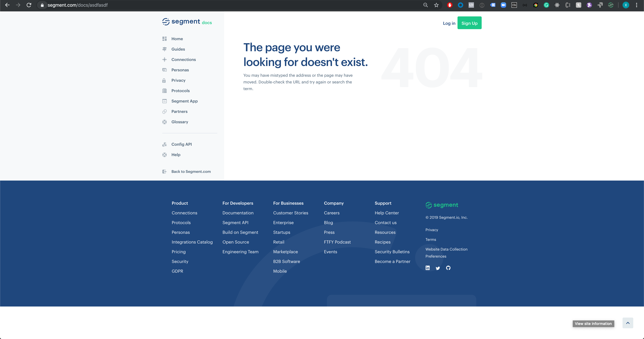644x339 pixels.
Task: Open Customer Stories footer link
Action: coord(290,213)
